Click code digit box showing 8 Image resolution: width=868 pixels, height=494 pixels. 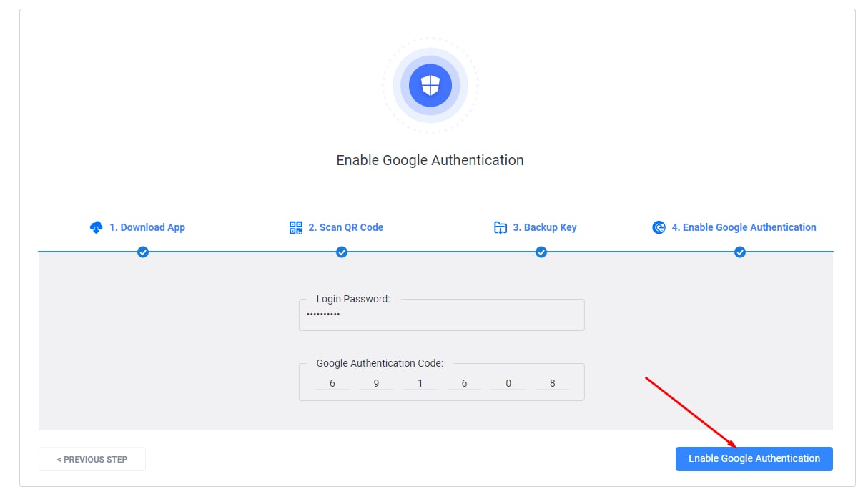(x=552, y=383)
